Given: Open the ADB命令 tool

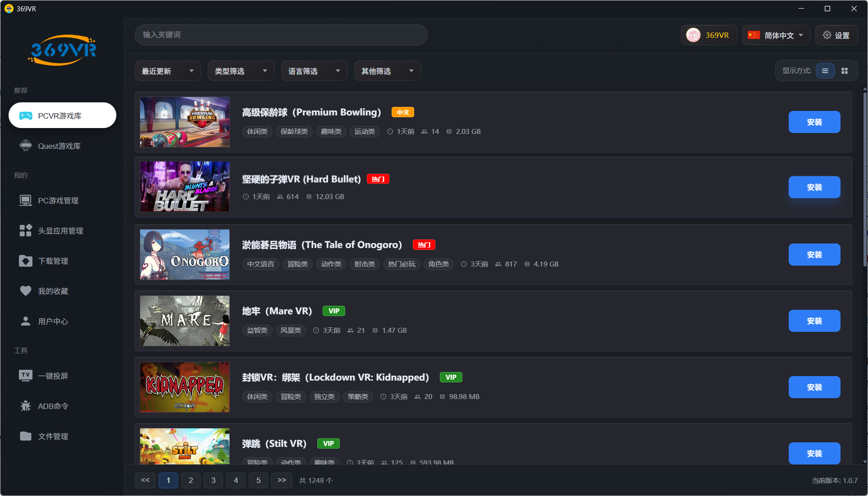Looking at the screenshot, I should click(x=53, y=405).
